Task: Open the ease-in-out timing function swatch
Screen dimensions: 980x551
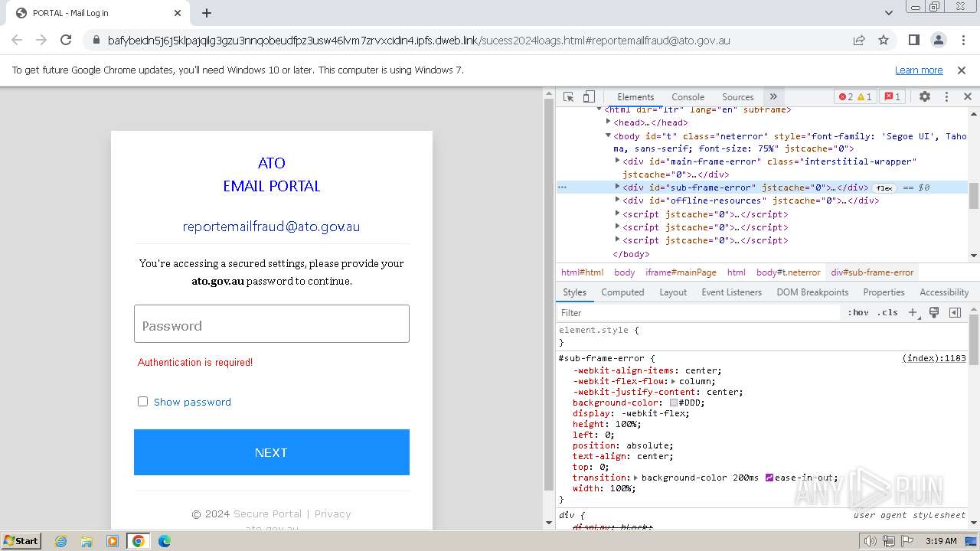Action: 769,478
